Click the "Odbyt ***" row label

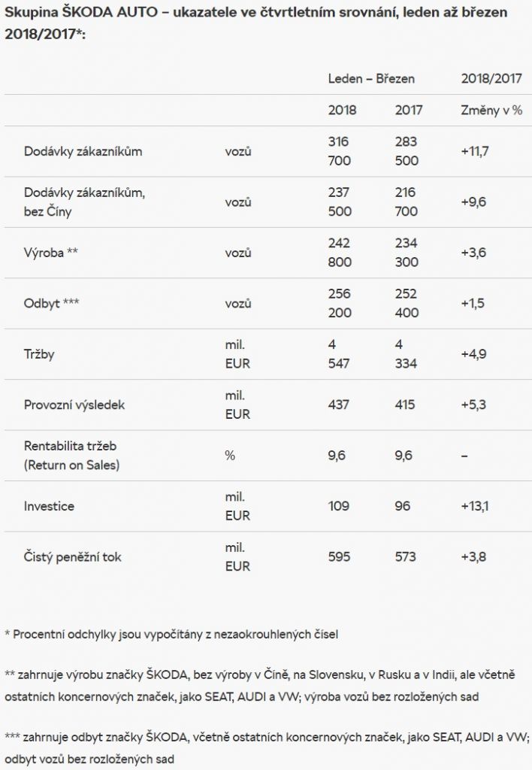[52, 303]
